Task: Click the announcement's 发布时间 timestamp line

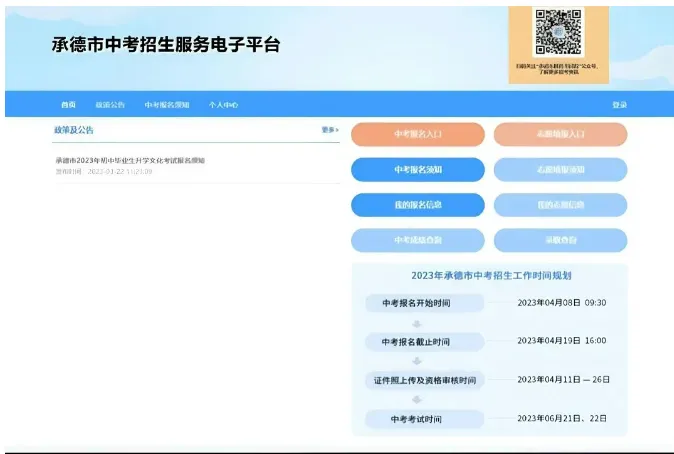Action: tap(104, 172)
